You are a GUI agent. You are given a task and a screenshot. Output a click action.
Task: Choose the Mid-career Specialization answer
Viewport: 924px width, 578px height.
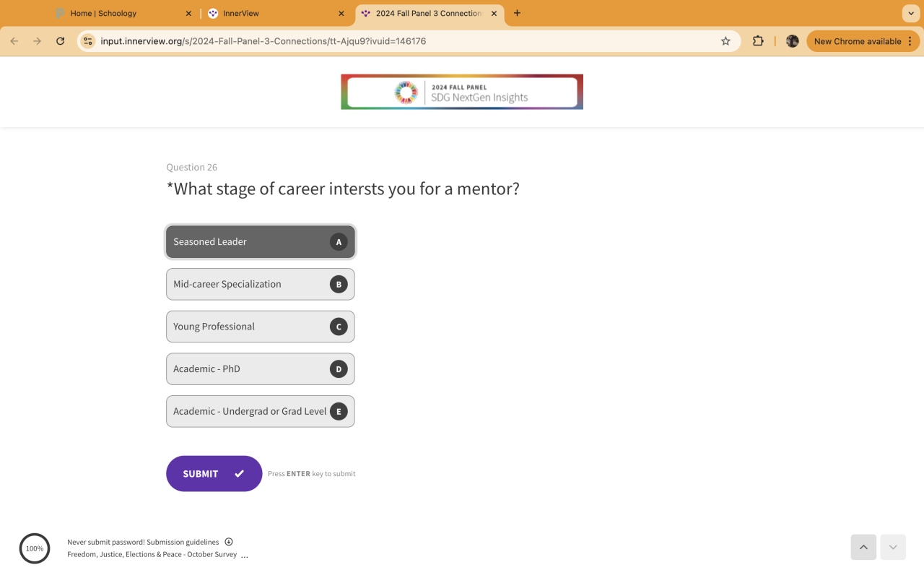[260, 284]
